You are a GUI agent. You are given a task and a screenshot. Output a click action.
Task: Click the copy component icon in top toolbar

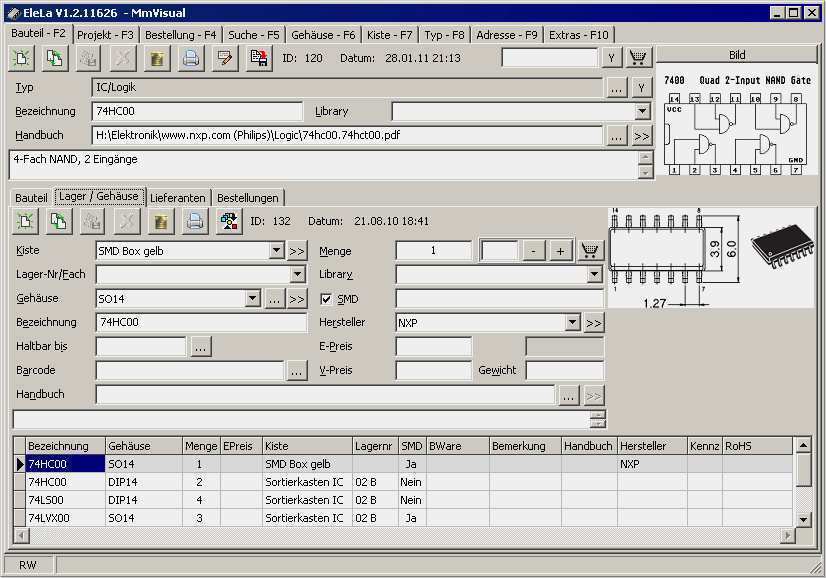[x=56, y=58]
